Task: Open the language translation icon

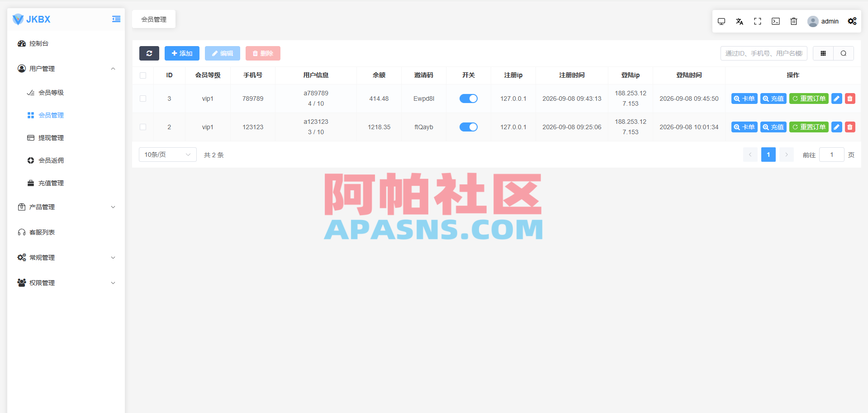Action: (x=740, y=21)
